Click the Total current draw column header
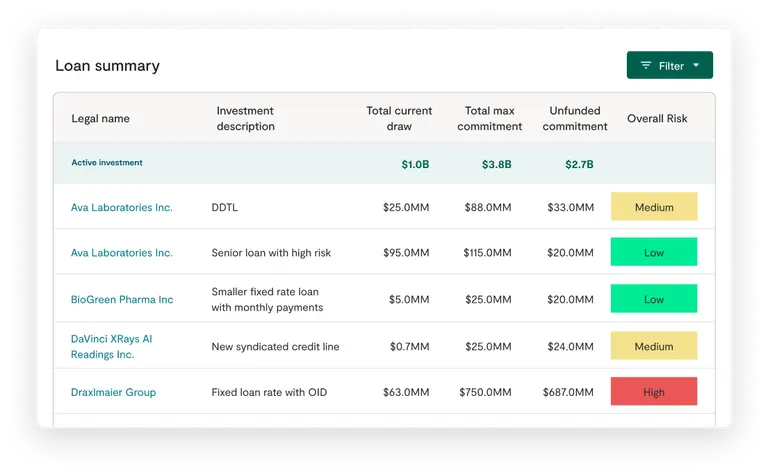The width and height of the screenshot is (768, 473). tap(399, 118)
